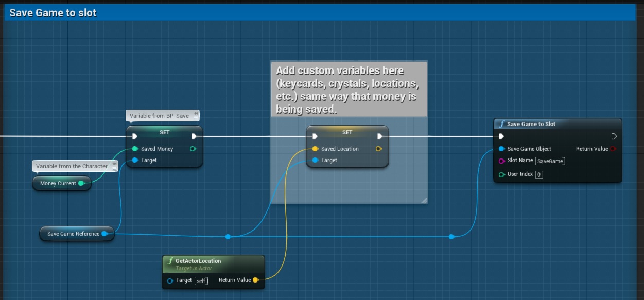Edit the User Index value field
The image size is (644, 300).
pos(539,174)
